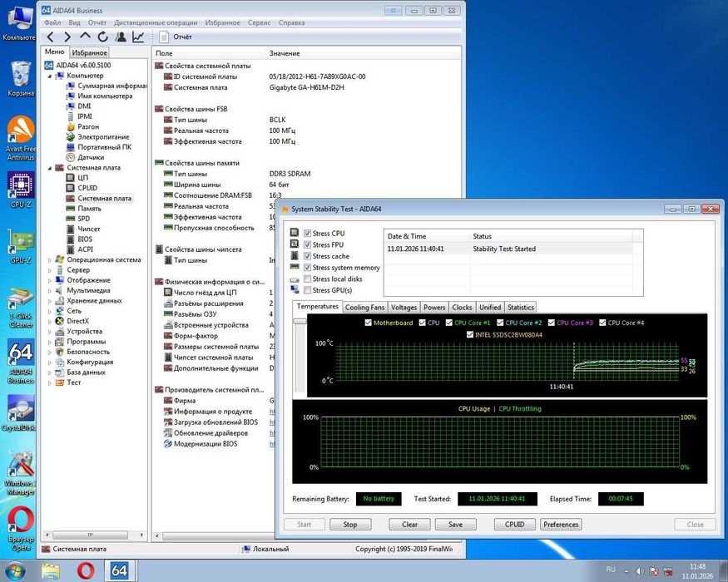Open GPU-Z desktop shortcut

click(21, 246)
